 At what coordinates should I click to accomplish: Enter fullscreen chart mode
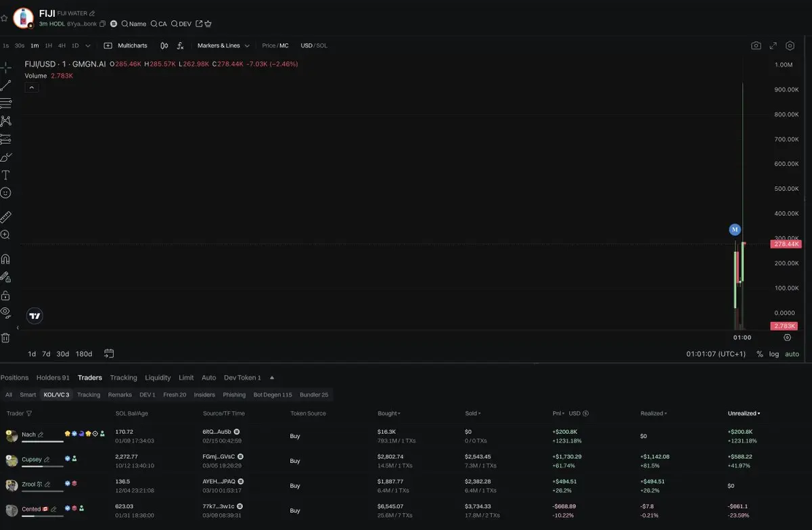(x=773, y=45)
